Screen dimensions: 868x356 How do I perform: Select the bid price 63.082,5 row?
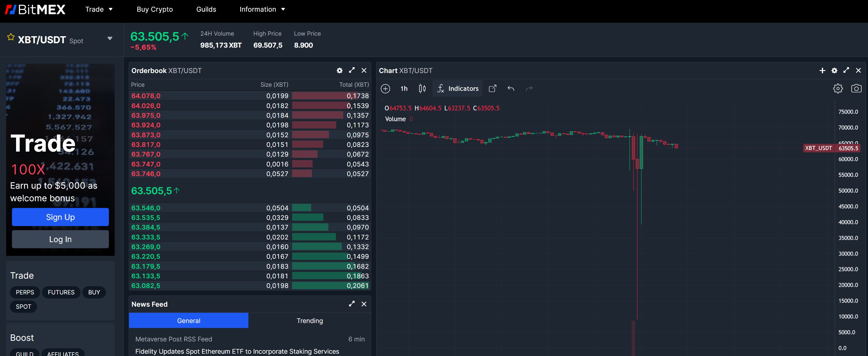[x=250, y=286]
